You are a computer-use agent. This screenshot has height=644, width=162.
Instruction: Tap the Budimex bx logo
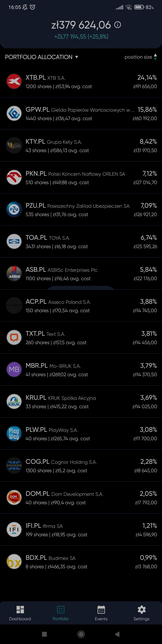[14, 561]
